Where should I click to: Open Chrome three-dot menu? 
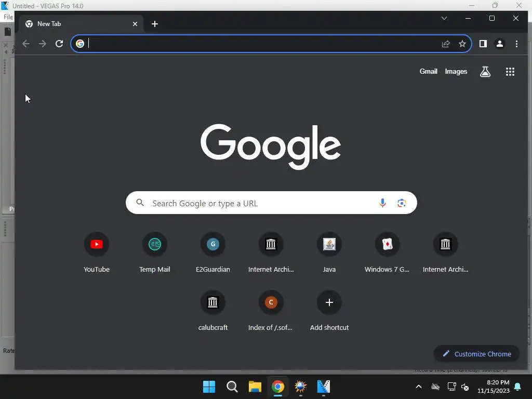[x=516, y=44]
